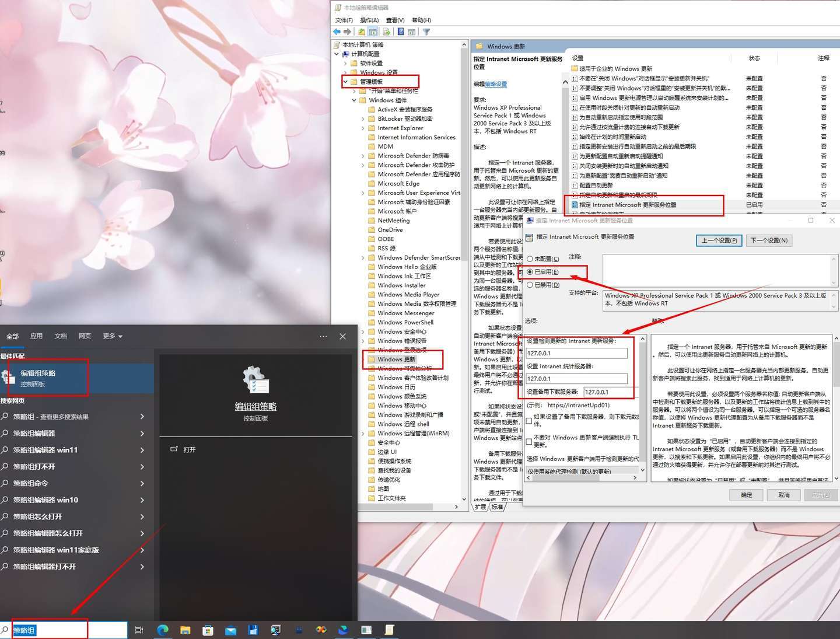Open Mail app from the taskbar
This screenshot has width=840, height=639.
click(x=230, y=630)
